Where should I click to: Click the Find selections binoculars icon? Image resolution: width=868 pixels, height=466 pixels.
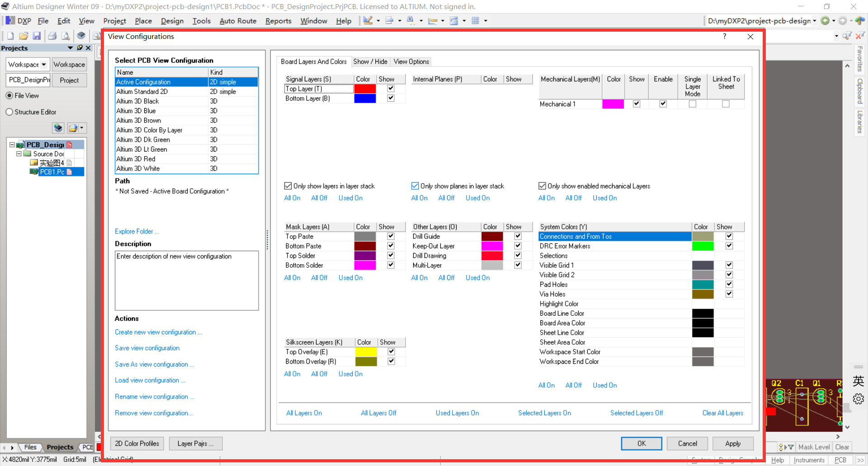410,20
